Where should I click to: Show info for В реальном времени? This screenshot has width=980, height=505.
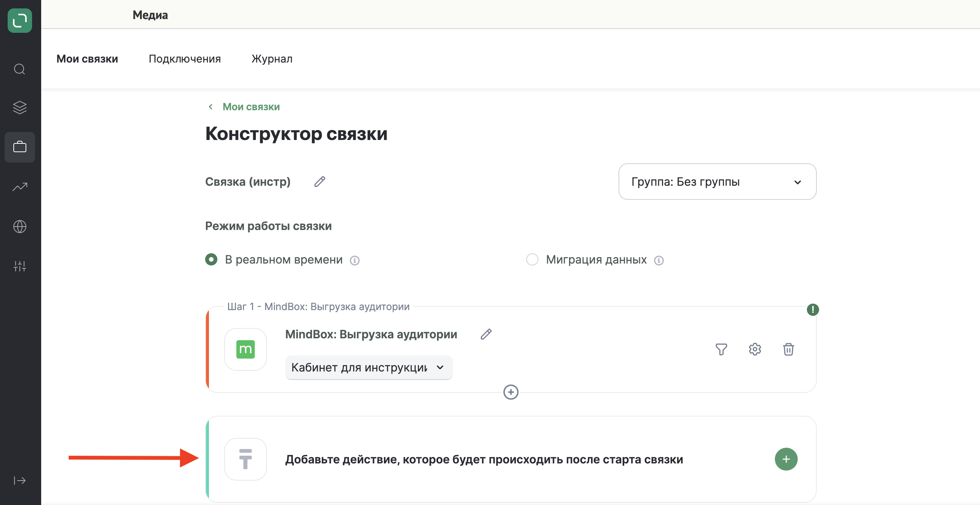pos(355,260)
